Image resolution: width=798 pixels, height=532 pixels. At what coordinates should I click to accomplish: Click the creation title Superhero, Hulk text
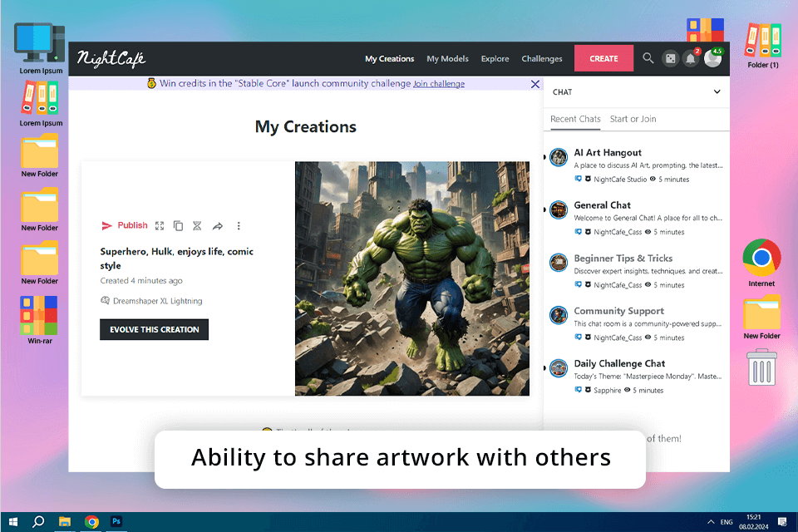point(176,259)
